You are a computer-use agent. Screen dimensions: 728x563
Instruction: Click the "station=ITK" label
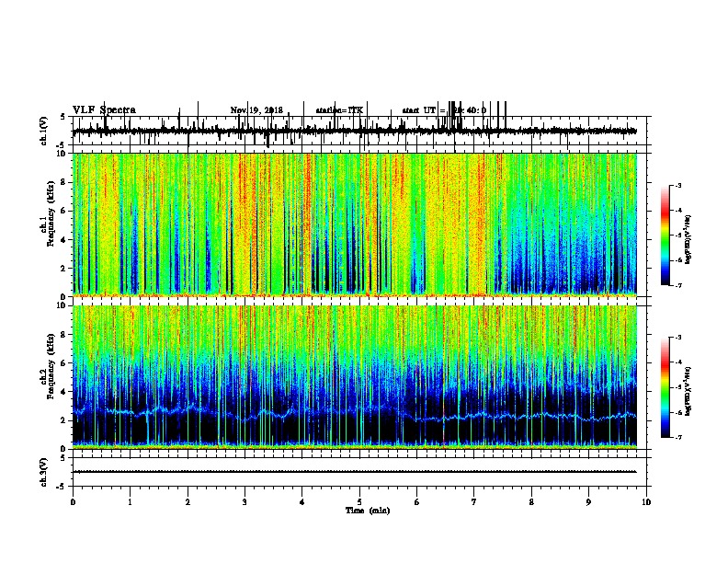point(339,110)
